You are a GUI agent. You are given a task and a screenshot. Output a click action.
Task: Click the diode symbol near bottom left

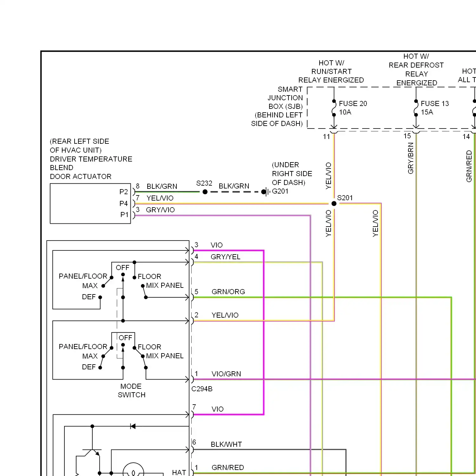(x=133, y=426)
